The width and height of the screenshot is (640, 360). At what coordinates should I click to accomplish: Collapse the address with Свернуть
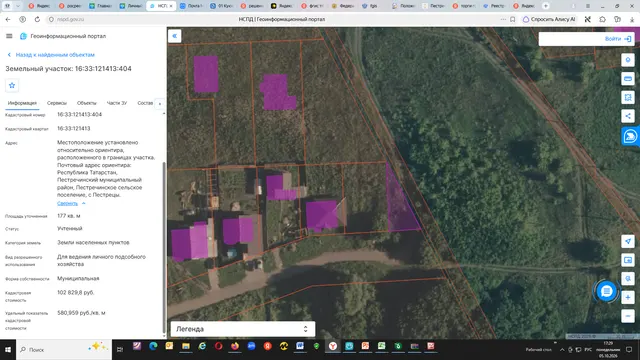click(x=71, y=203)
